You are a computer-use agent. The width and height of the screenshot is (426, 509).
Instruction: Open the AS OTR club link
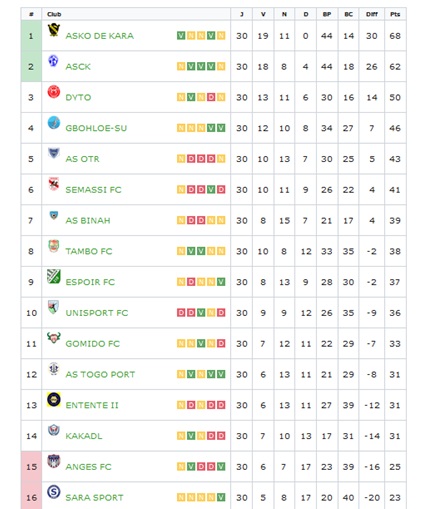(x=82, y=159)
